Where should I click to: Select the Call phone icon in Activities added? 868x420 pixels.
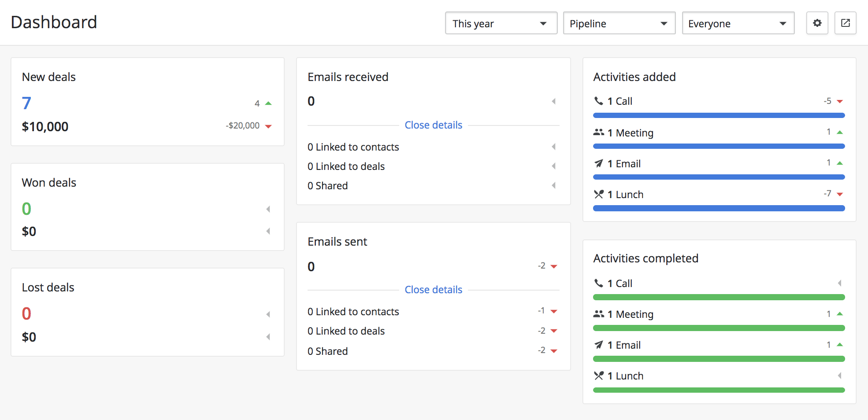click(598, 100)
